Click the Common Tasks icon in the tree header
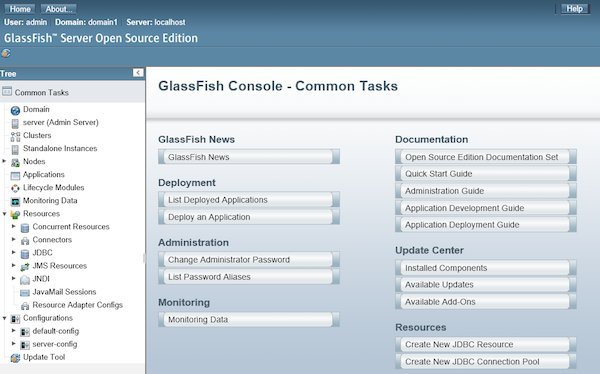Screen dimensions: 600x374 click(7, 91)
